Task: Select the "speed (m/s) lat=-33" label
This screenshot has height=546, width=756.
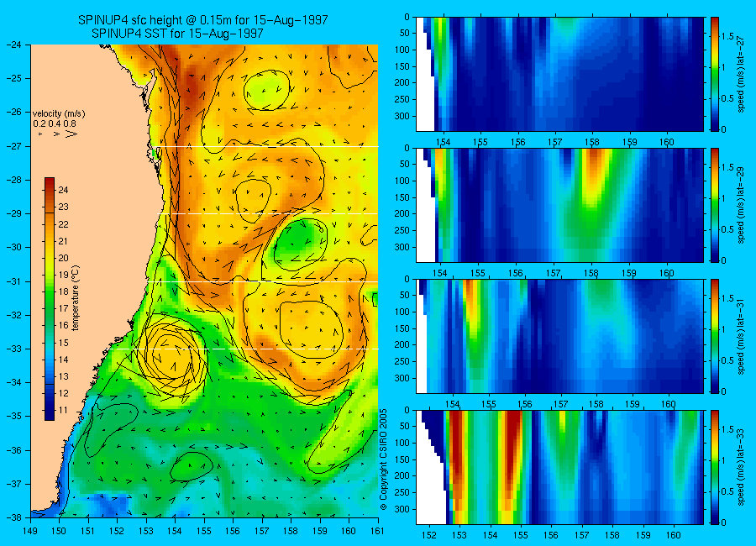Action: [x=742, y=469]
